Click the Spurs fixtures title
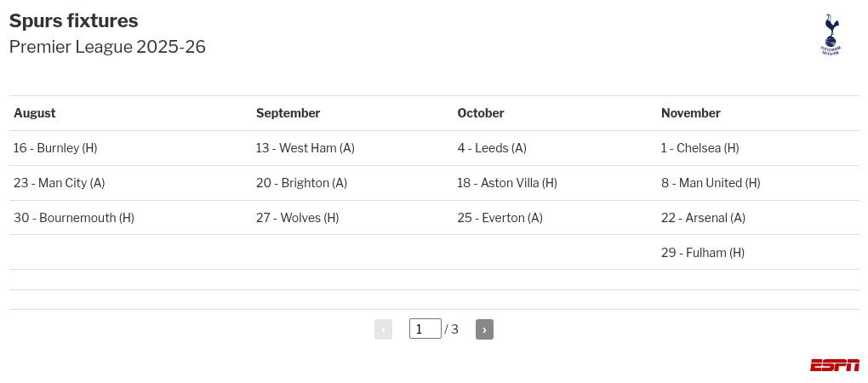This screenshot has width=868, height=383. (74, 20)
